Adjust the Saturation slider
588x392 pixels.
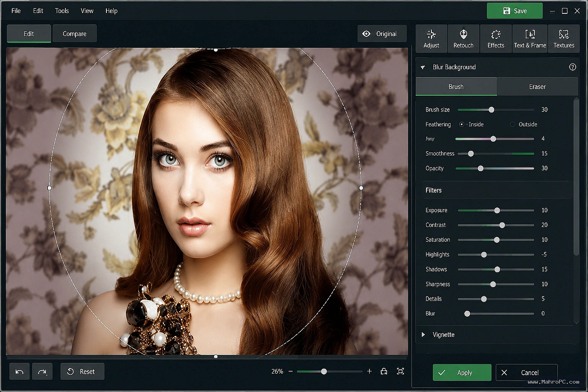496,240
